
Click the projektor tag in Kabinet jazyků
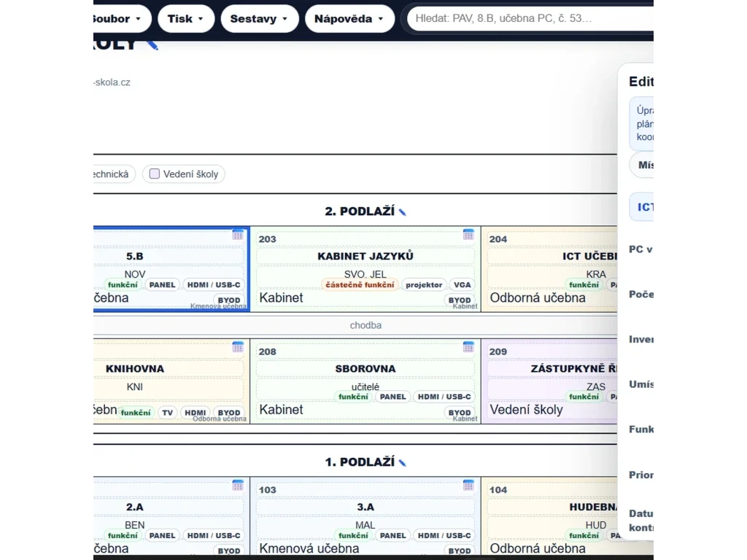coord(424,285)
